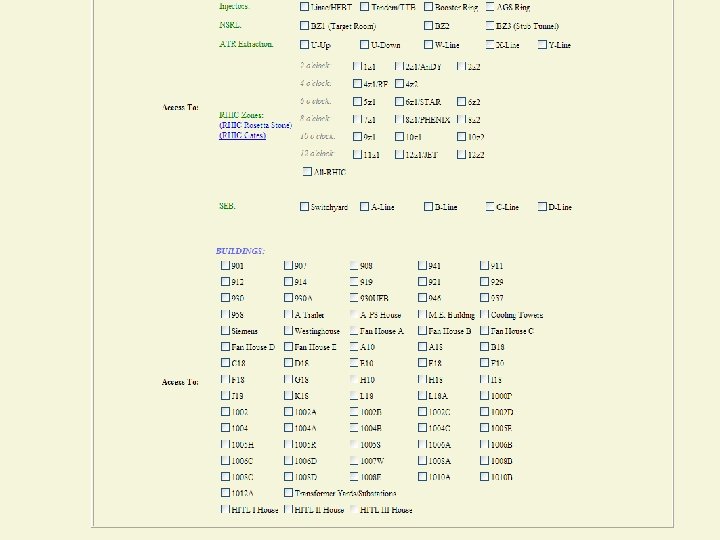Tick the BZ2 checkbox
Image resolution: width=720 pixels, height=540 pixels.
point(428,25)
